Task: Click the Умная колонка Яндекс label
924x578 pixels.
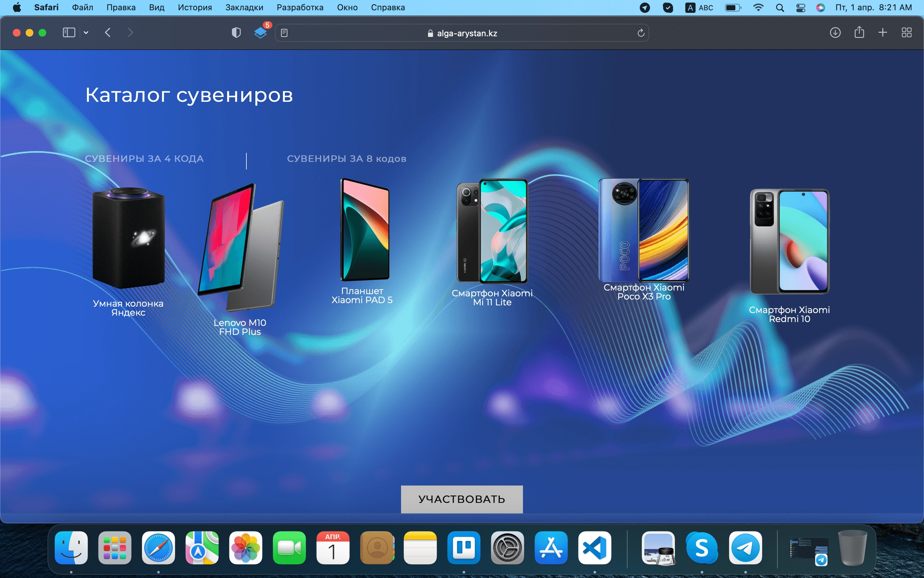Action: point(128,308)
